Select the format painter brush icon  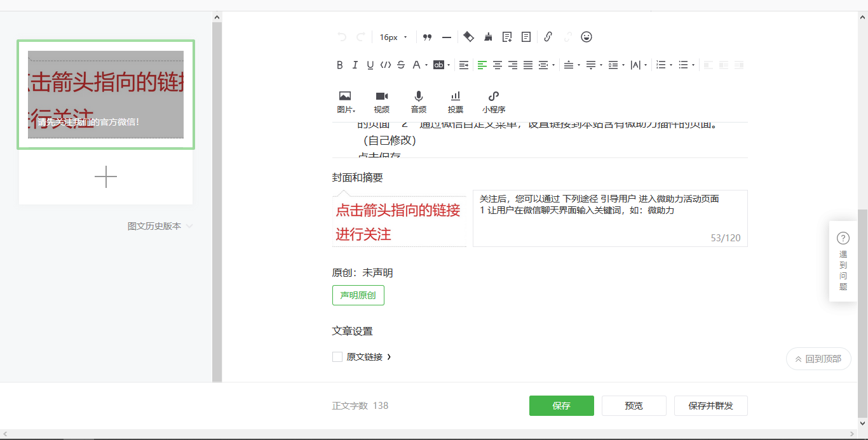pyautogui.click(x=488, y=37)
